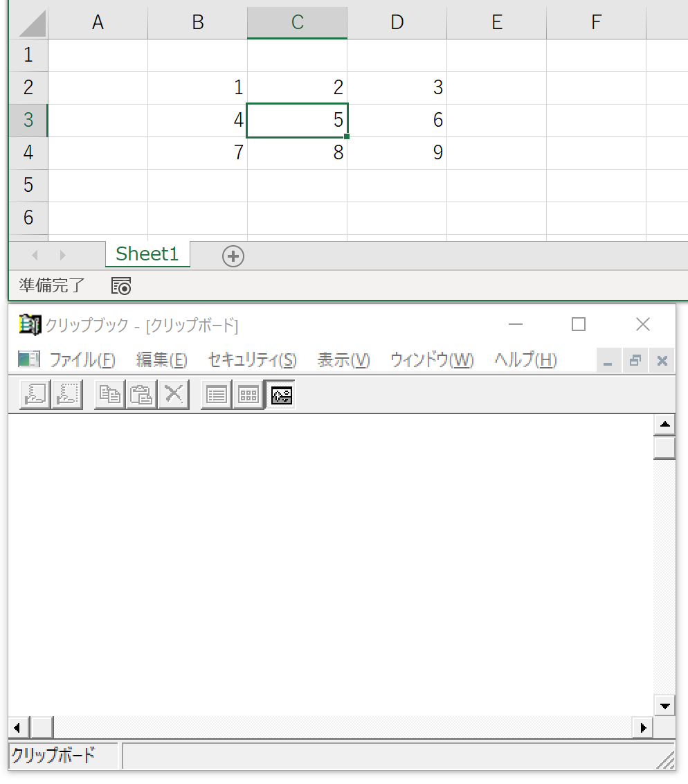Click the Connect toolbar icon in ClipBook

(35, 395)
